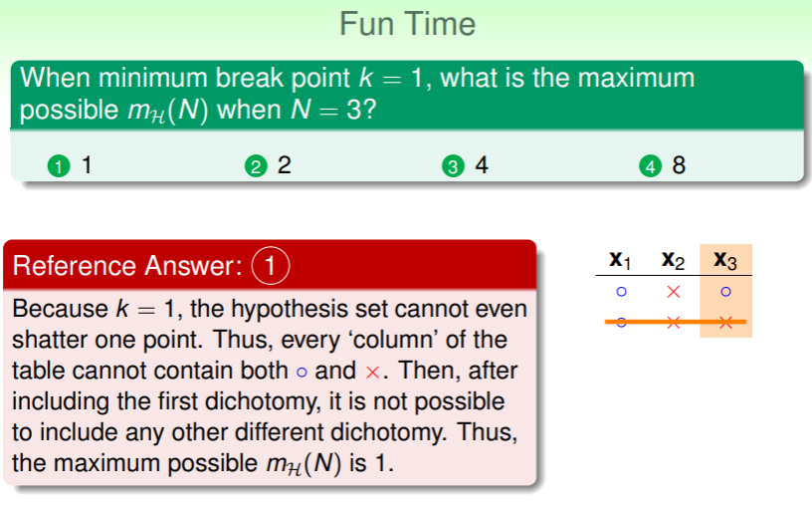Click struck-out blue circle under x1
812x508 pixels.
click(621, 322)
